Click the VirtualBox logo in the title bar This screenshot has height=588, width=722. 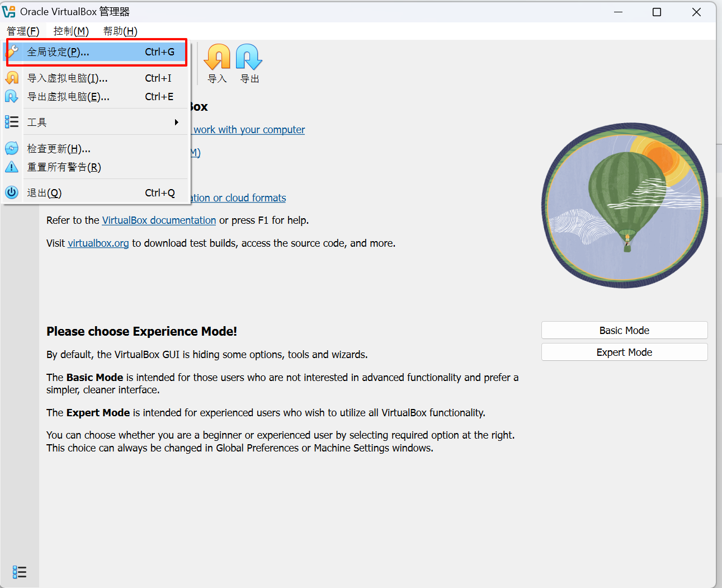(9, 12)
